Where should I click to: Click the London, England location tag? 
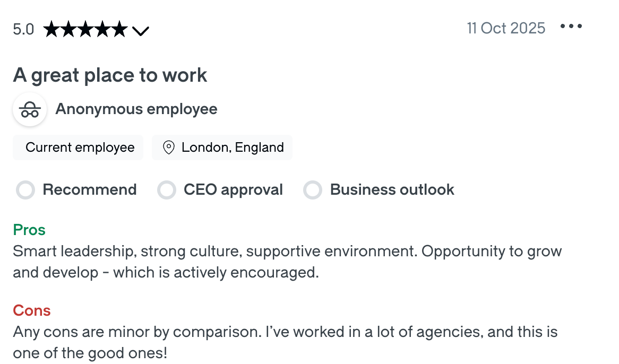click(x=222, y=148)
